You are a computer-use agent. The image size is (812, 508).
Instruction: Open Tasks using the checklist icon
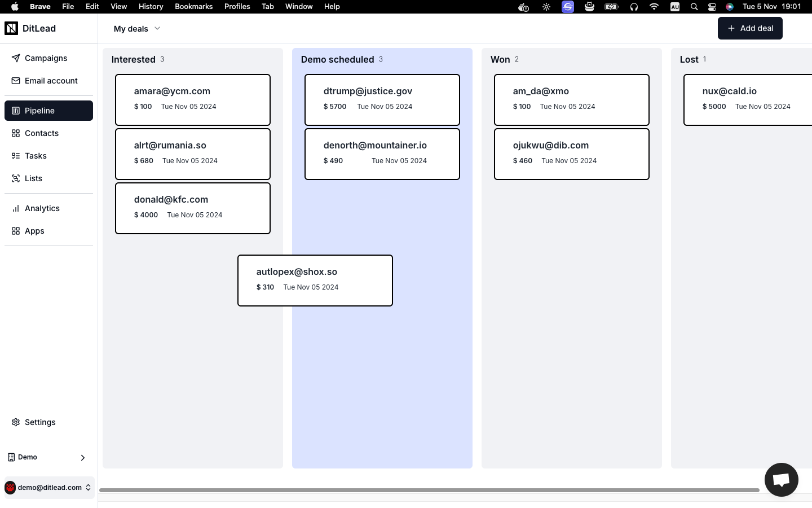pyautogui.click(x=16, y=156)
